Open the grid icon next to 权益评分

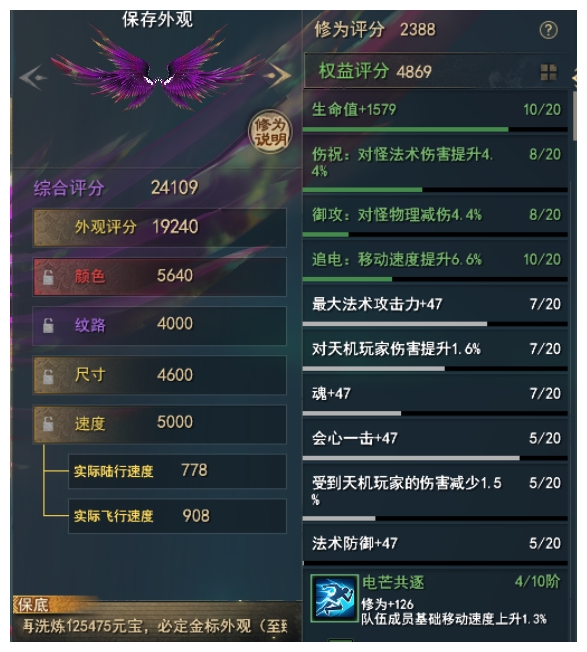(548, 72)
